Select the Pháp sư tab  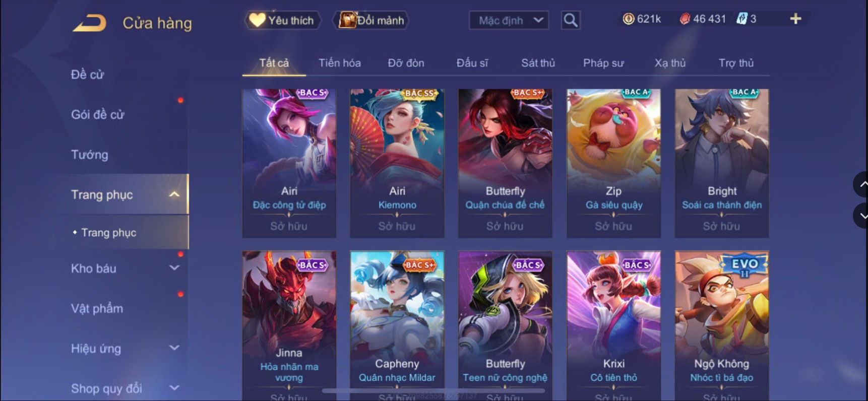(603, 63)
